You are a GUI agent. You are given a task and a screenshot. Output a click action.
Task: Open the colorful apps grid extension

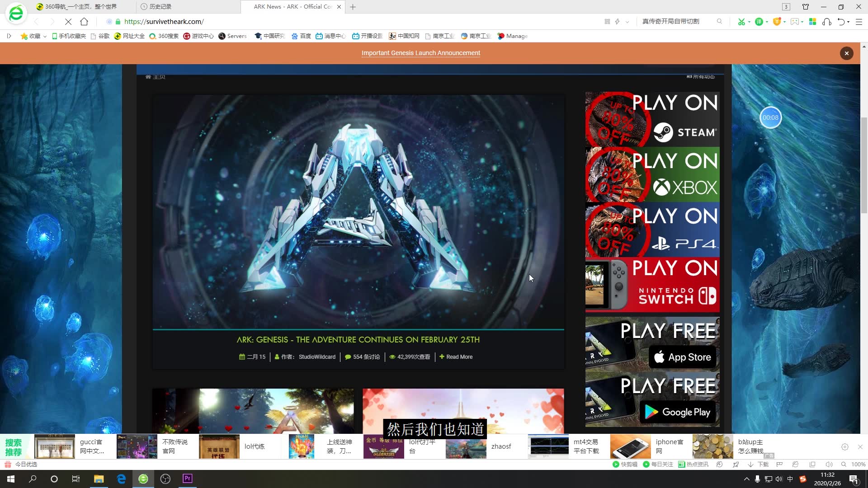812,22
